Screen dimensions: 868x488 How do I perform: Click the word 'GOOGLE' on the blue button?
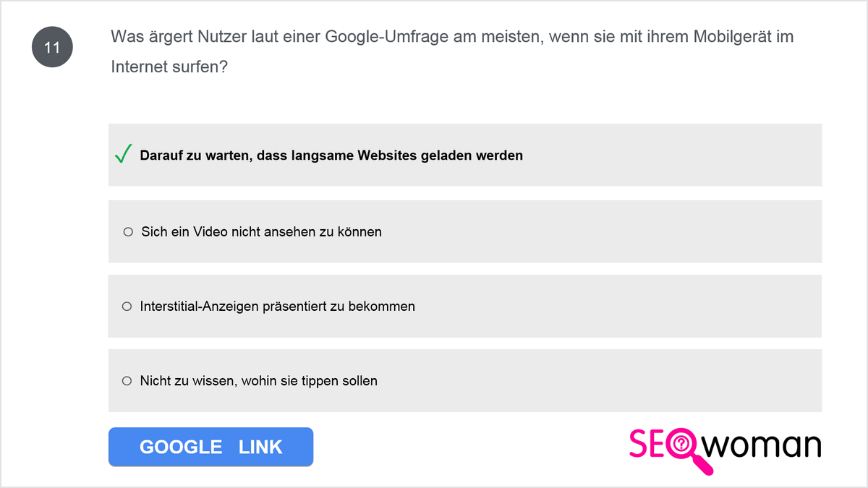(181, 447)
